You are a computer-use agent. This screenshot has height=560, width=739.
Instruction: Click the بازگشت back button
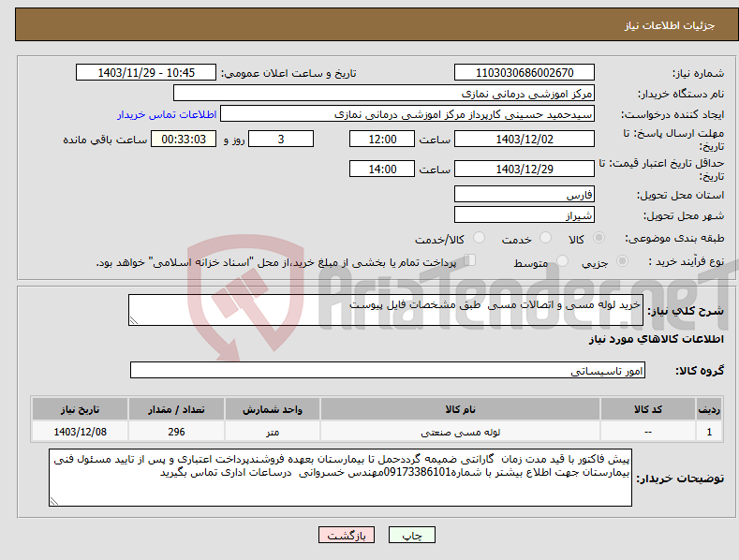pos(347,535)
